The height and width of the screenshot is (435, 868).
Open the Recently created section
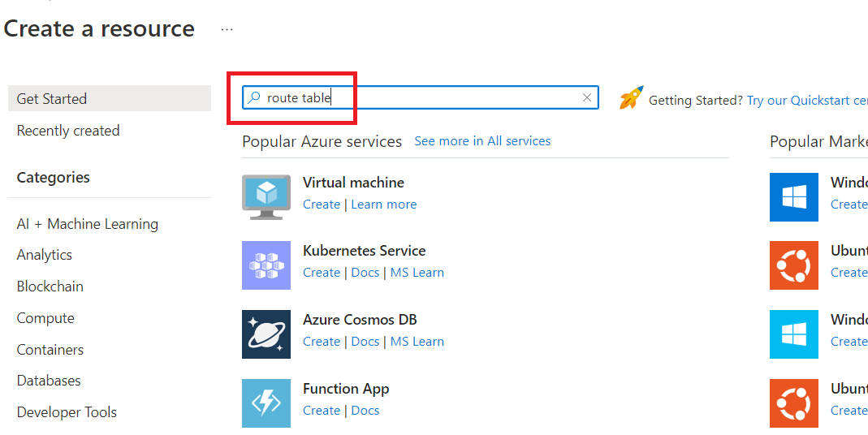click(68, 131)
